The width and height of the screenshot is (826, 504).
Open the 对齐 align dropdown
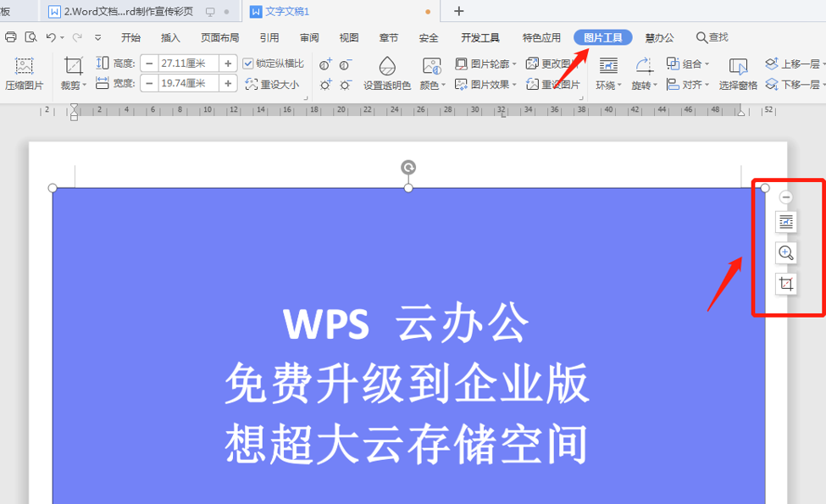click(687, 84)
